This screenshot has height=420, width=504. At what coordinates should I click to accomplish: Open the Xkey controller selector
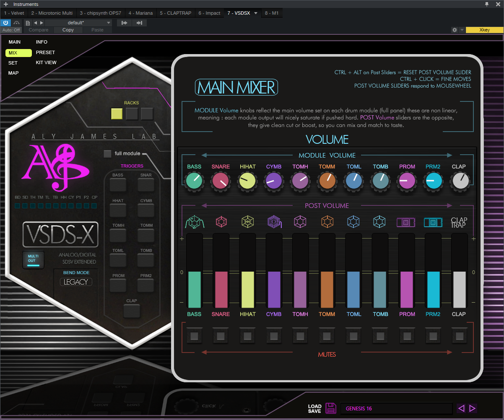click(484, 30)
